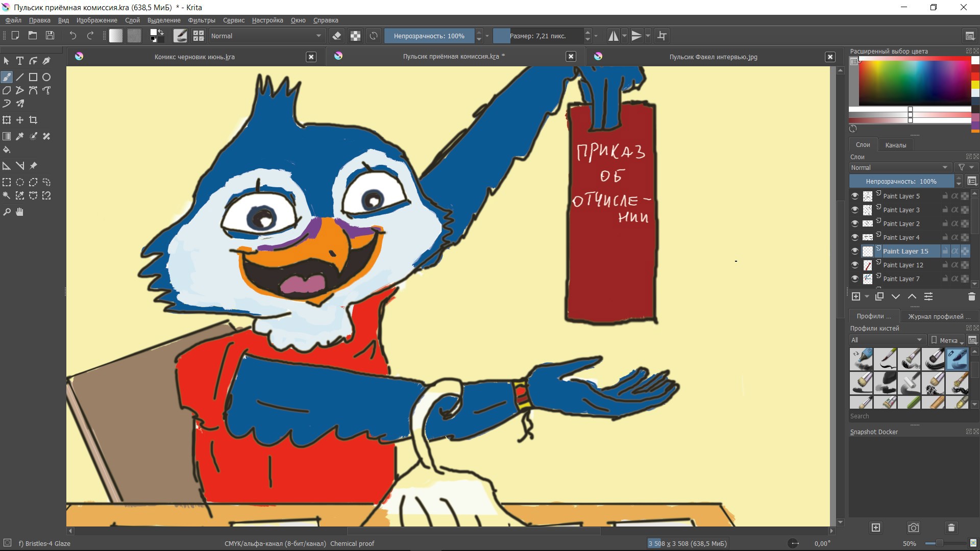Select the Crop tool

point(33,120)
